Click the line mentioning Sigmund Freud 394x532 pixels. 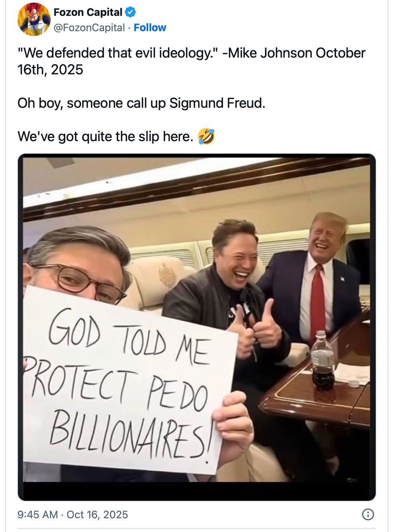click(141, 103)
